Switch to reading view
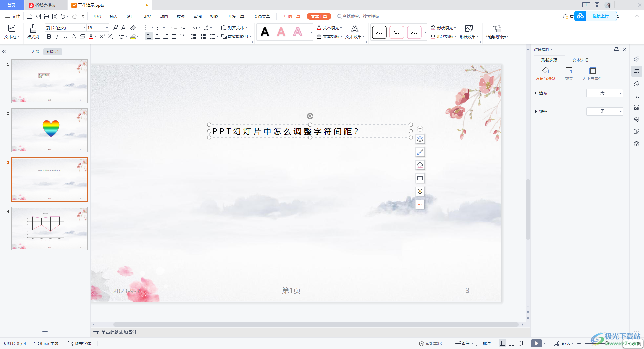 (x=520, y=343)
